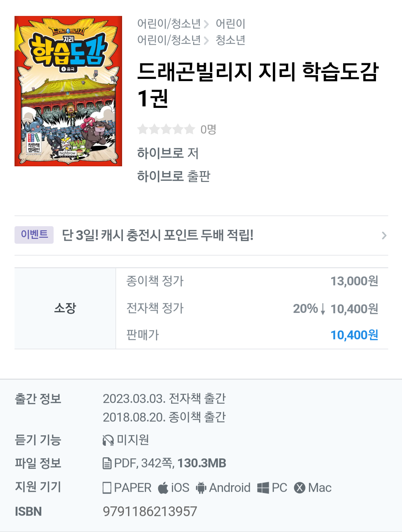Click the star rating icons
The height and width of the screenshot is (532, 402).
coord(166,129)
